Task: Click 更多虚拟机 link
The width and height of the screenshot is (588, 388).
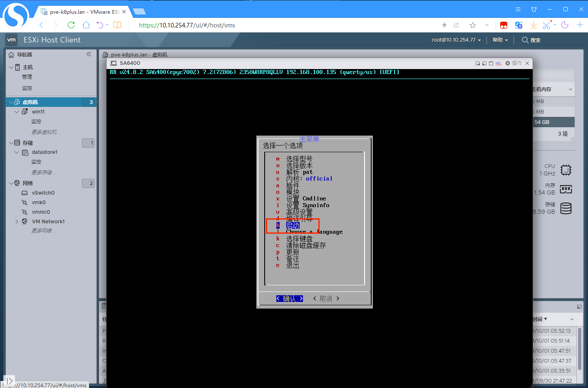Action: (x=46, y=132)
